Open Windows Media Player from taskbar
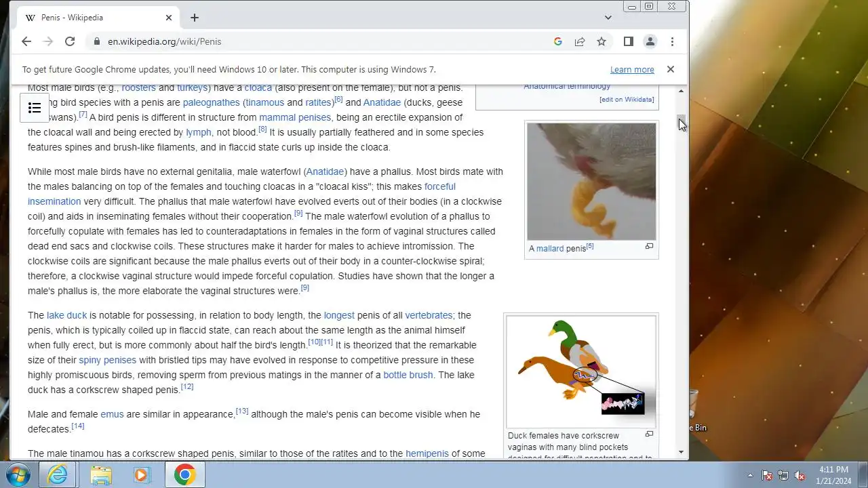868x488 pixels. [x=142, y=475]
